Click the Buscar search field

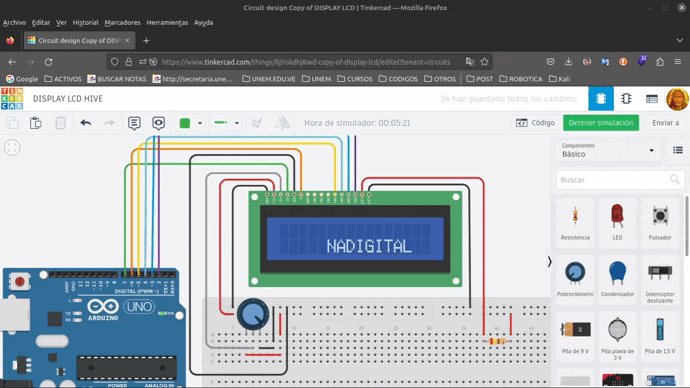pos(620,179)
